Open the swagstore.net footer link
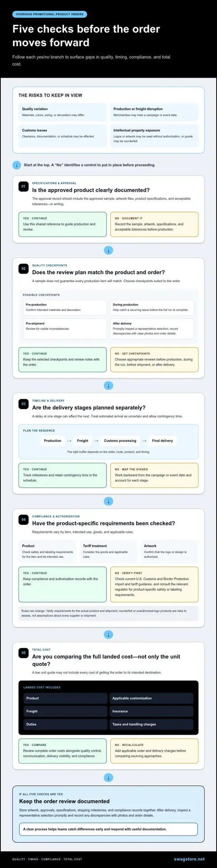 [189, 859]
